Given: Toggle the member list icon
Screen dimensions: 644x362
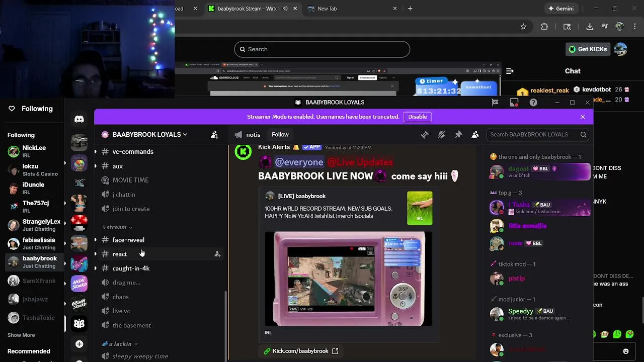Looking at the screenshot, I should (475, 135).
